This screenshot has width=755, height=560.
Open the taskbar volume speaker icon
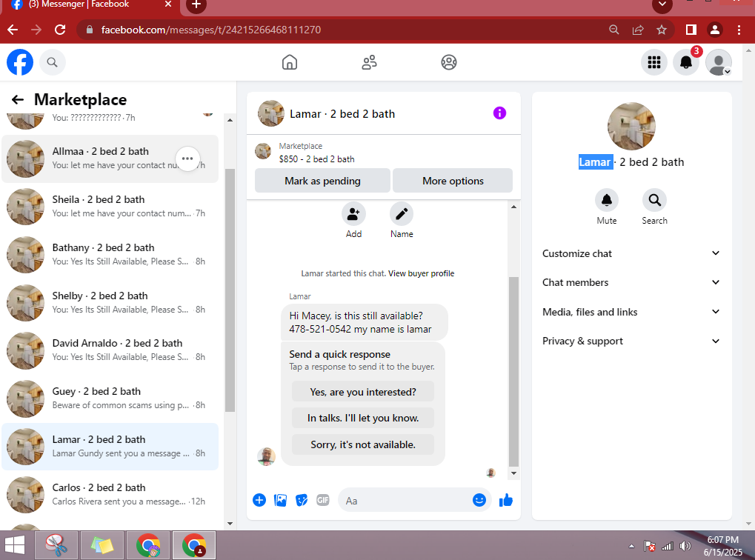[685, 546]
